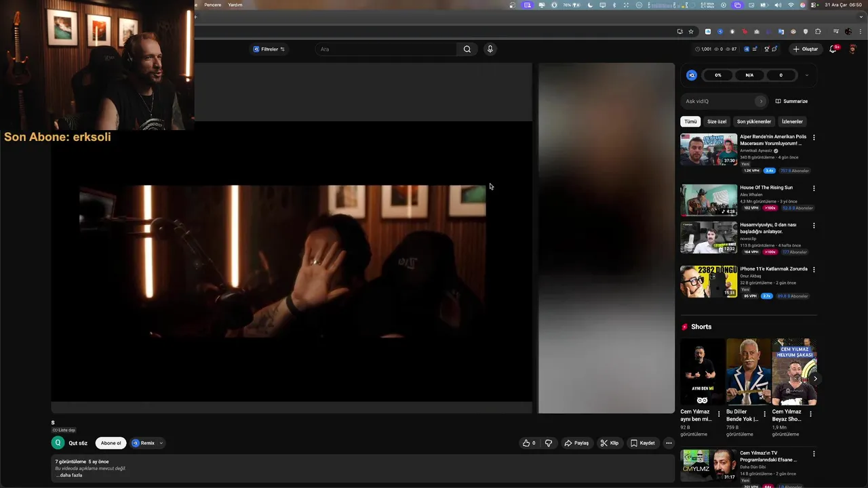Click the Remix button
The height and width of the screenshot is (488, 868).
click(x=143, y=443)
